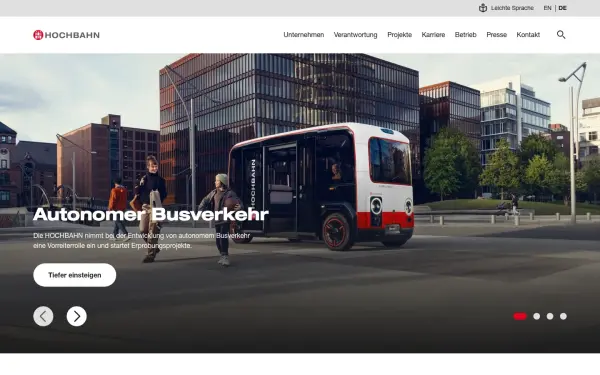
Task: Select the fourth slide indicator dot
Action: click(x=563, y=316)
